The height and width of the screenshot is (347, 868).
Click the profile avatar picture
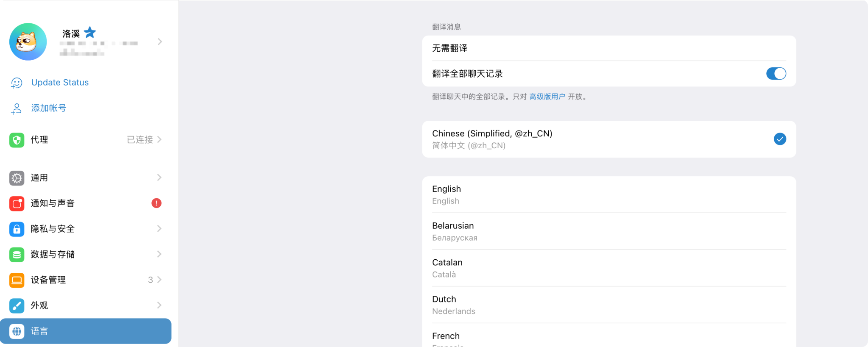[x=28, y=42]
